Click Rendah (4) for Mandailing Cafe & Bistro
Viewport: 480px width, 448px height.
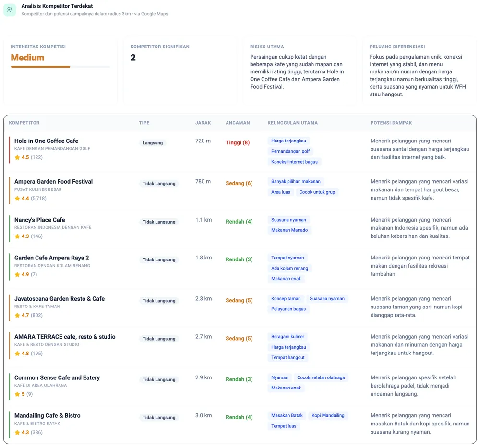coord(239,417)
